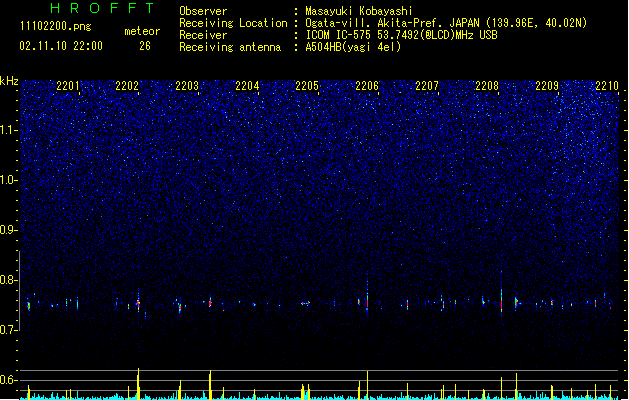Click the 0.7 kHz axis label

(9, 330)
